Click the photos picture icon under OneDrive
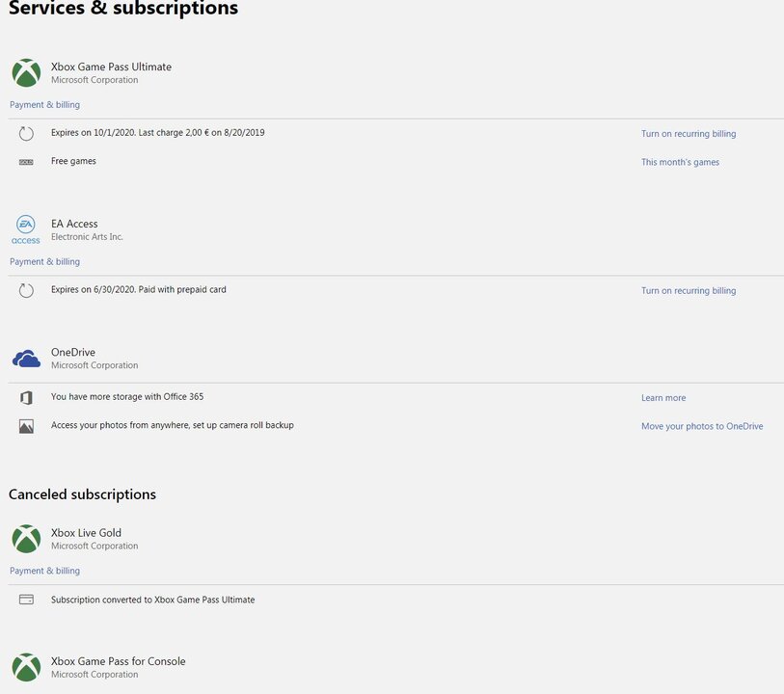The width and height of the screenshot is (784, 694). 26,426
